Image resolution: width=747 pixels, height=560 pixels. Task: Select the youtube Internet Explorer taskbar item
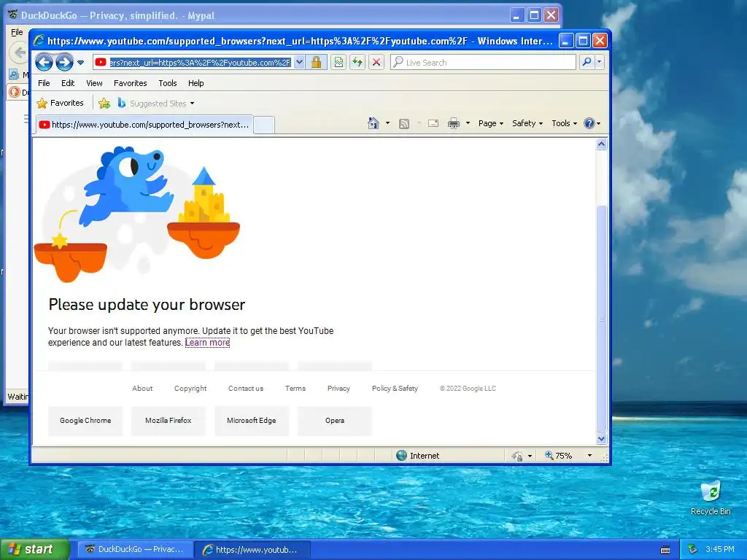coord(252,550)
